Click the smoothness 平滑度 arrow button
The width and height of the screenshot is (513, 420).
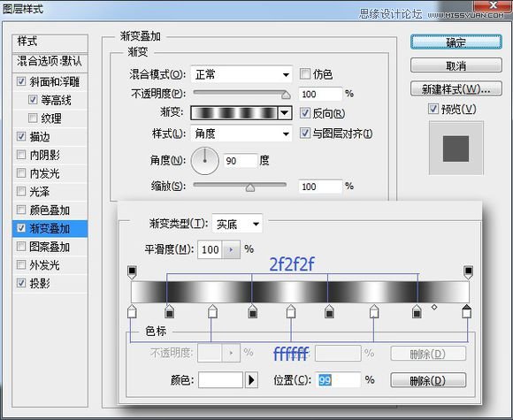pyautogui.click(x=231, y=250)
